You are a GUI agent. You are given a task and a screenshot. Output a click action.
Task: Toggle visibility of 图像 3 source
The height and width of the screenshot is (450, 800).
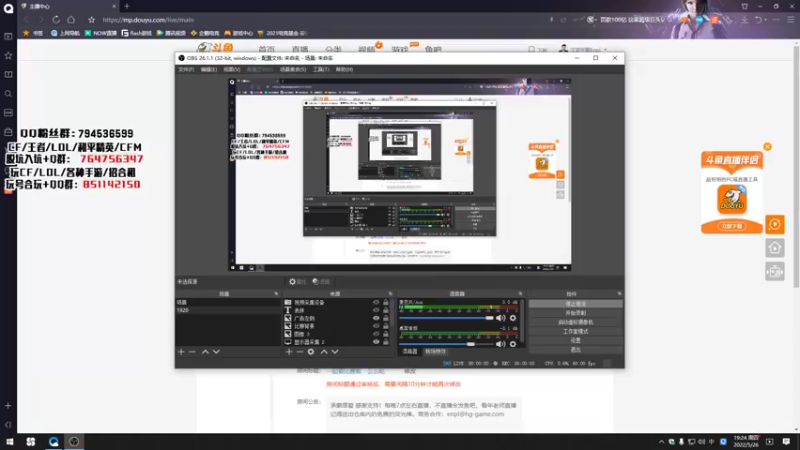click(x=376, y=334)
